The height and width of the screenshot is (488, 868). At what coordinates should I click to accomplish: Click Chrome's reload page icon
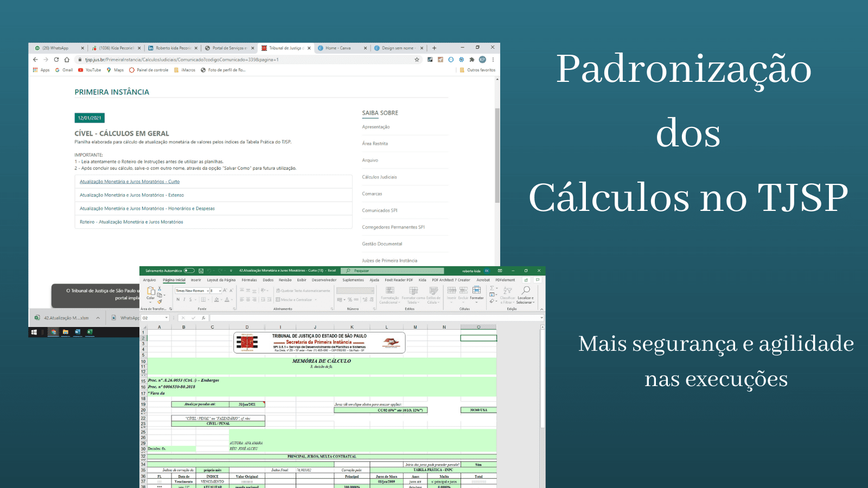(56, 60)
